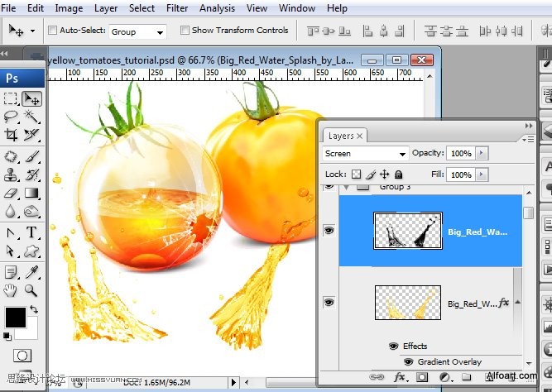Open the Move tool preset picker arrow
The width and height of the screenshot is (552, 392).
pos(33,31)
